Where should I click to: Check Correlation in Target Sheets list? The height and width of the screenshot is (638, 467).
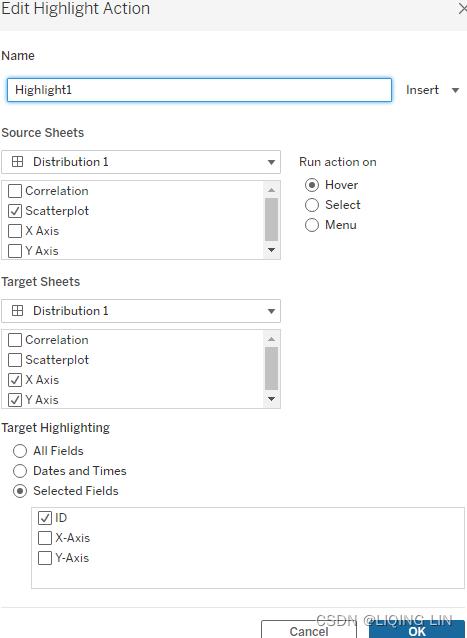15,340
